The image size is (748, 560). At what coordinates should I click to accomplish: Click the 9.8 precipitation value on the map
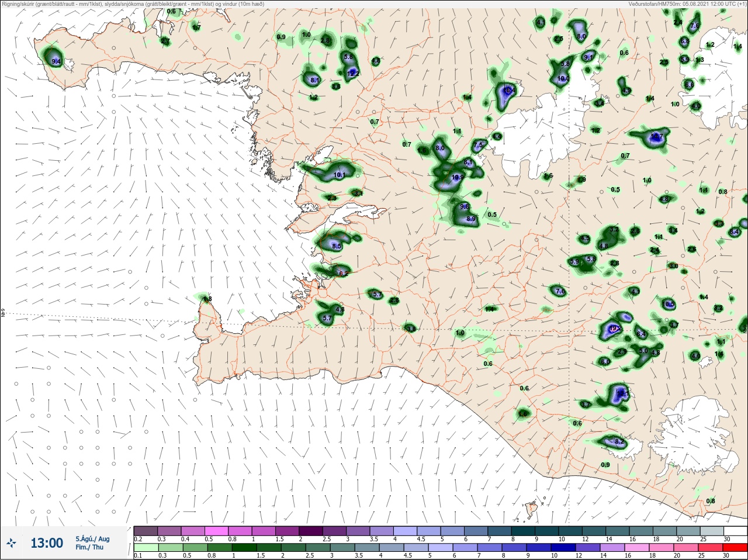point(465,206)
